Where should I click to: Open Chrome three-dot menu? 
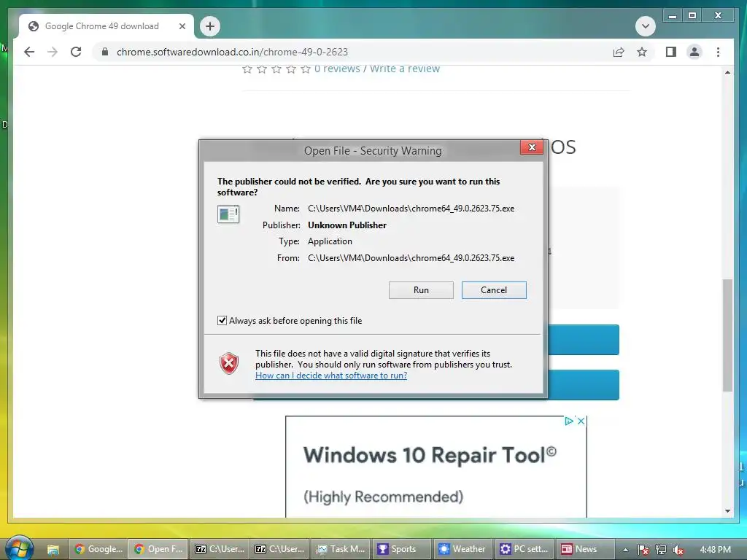(x=718, y=52)
